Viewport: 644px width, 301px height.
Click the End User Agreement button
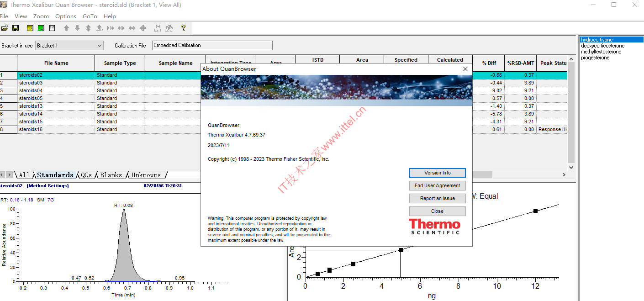[438, 185]
